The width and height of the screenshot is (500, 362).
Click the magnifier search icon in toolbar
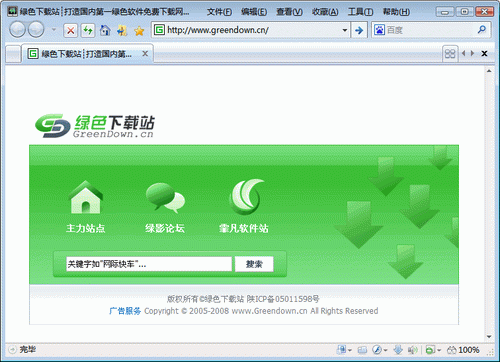point(482,30)
